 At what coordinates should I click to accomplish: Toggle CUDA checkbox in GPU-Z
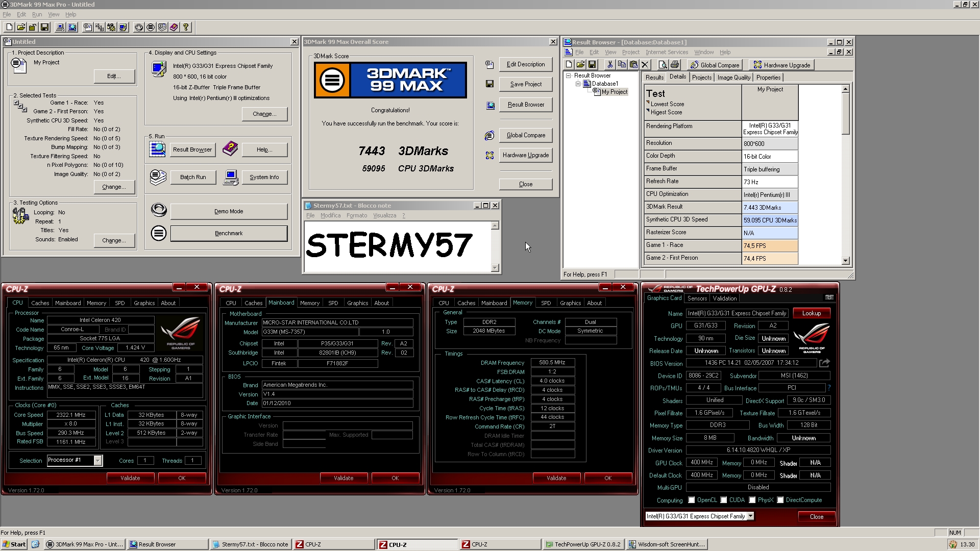(x=724, y=500)
